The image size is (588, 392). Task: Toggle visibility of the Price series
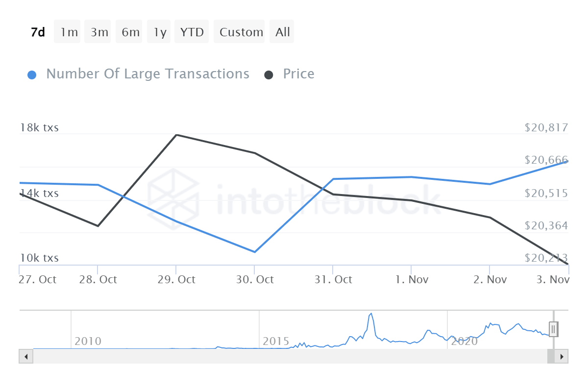pyautogui.click(x=298, y=73)
